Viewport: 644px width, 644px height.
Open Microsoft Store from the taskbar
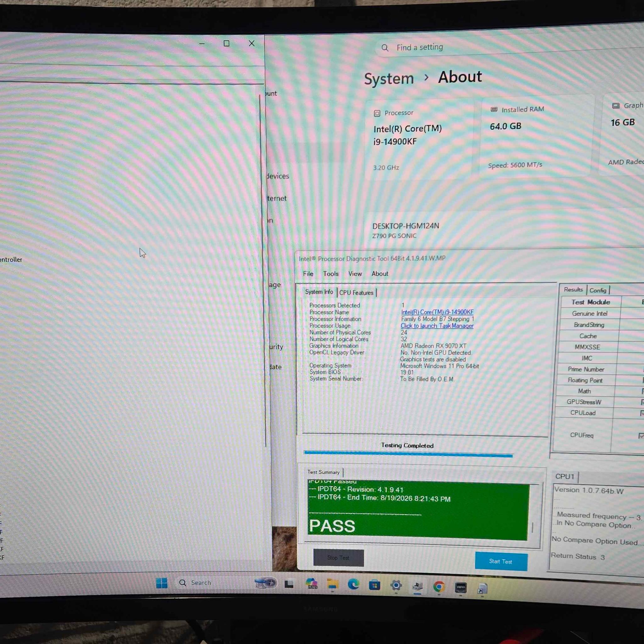click(375, 585)
